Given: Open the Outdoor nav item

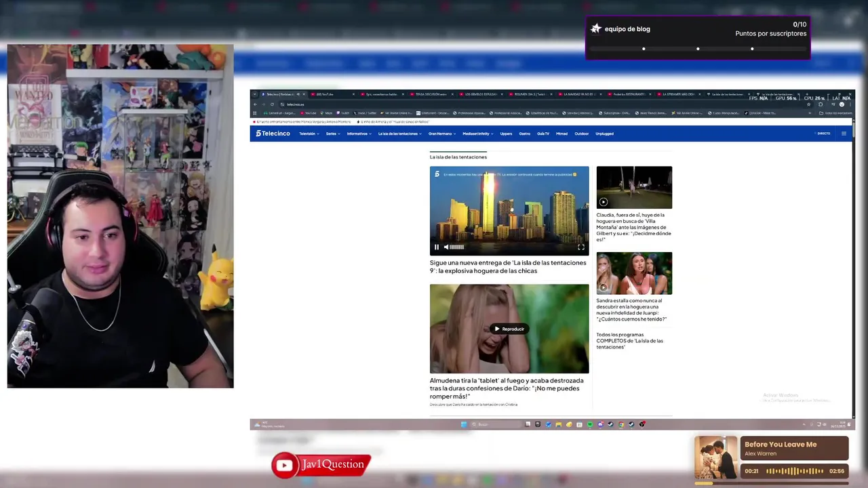Looking at the screenshot, I should point(581,134).
